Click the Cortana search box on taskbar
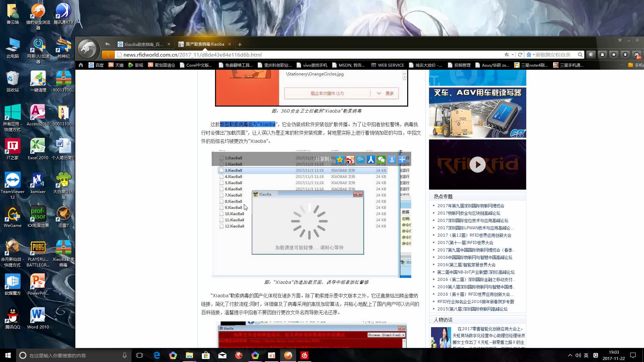 pos(73,355)
